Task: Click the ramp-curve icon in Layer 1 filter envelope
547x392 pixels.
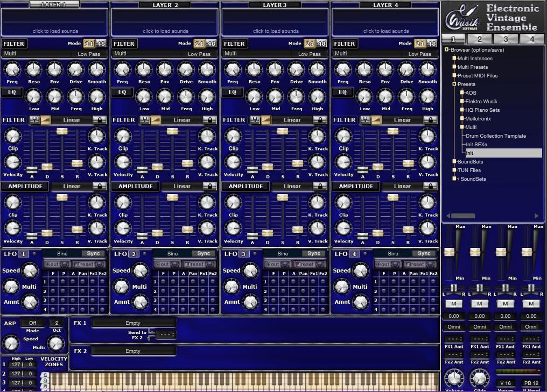Action: click(46, 120)
